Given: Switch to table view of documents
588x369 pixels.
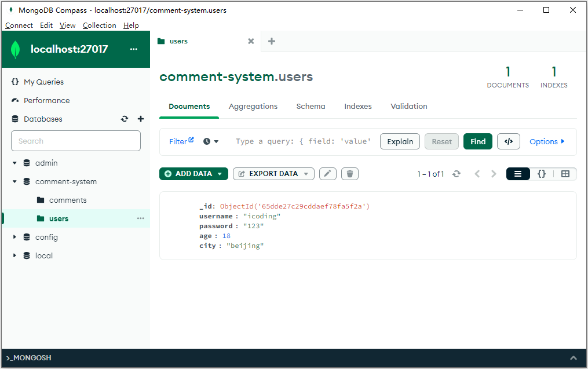Looking at the screenshot, I should (x=565, y=174).
